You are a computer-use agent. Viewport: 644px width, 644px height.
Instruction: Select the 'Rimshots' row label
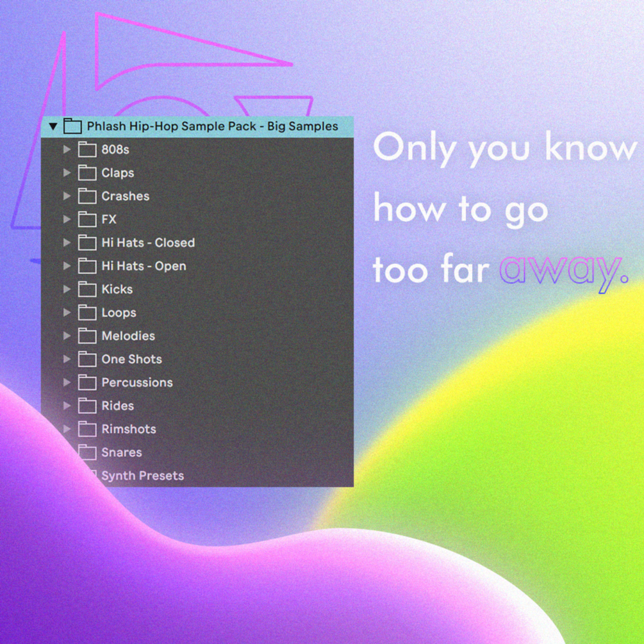[x=129, y=429]
